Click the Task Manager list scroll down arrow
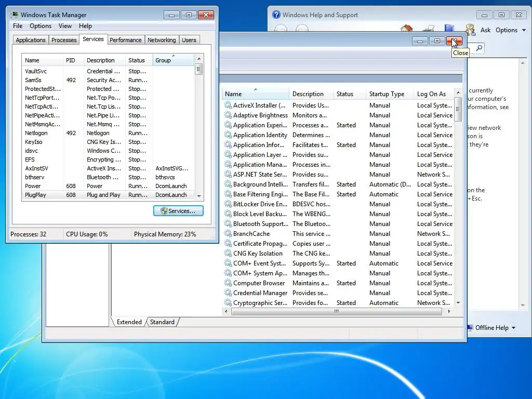This screenshot has height=399, width=532. click(x=199, y=196)
